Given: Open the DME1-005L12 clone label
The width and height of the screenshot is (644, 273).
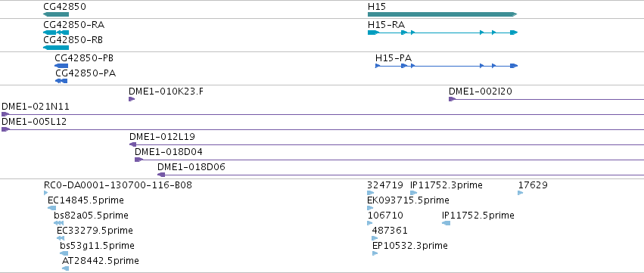Looking at the screenshot, I should click(34, 122).
